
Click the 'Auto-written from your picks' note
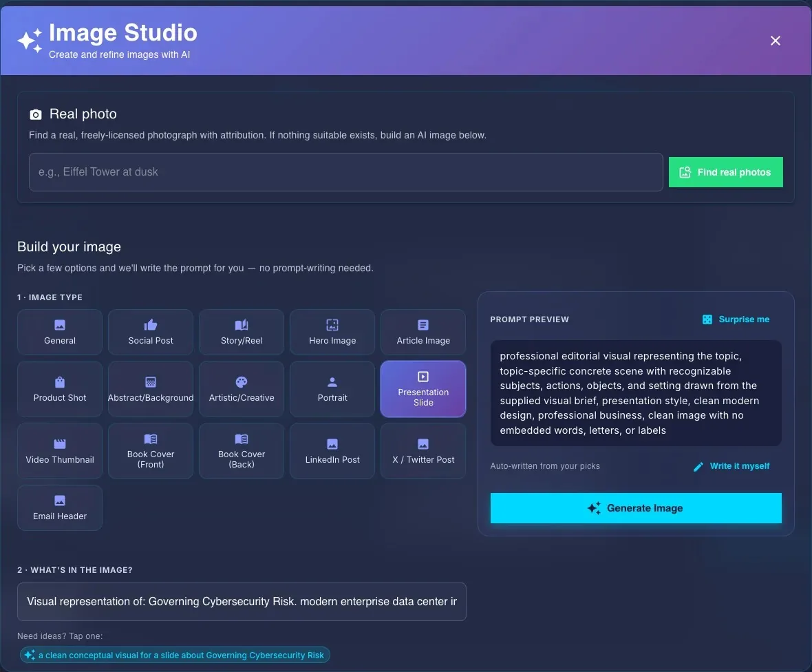545,466
